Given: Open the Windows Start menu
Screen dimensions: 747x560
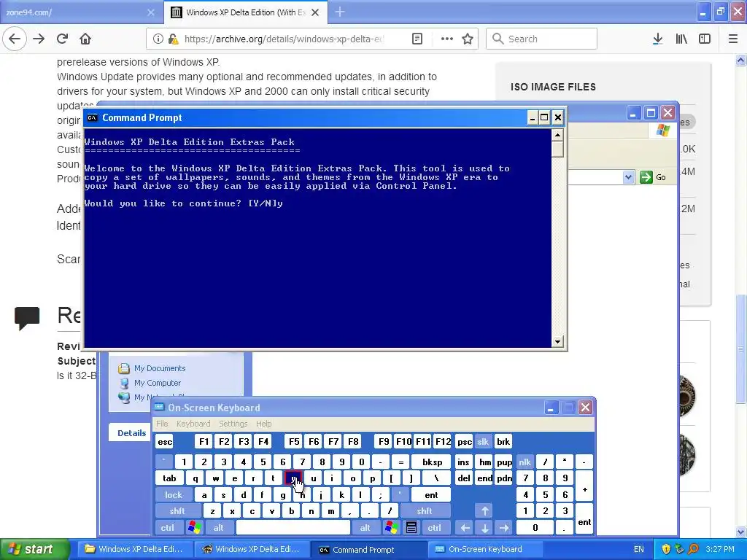Looking at the screenshot, I should (x=34, y=549).
